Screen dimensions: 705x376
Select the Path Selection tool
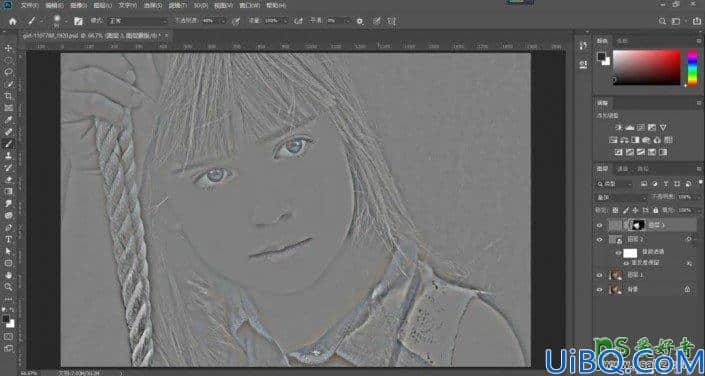pyautogui.click(x=9, y=251)
